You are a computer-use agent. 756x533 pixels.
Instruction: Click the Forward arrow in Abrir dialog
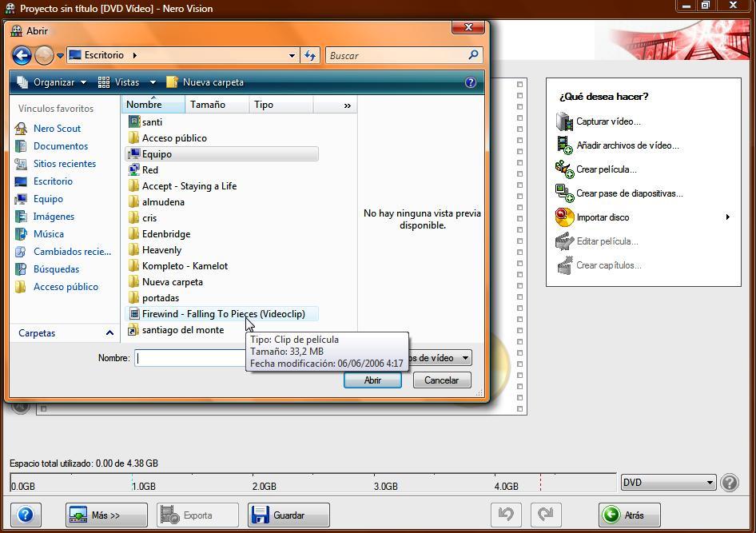click(45, 55)
